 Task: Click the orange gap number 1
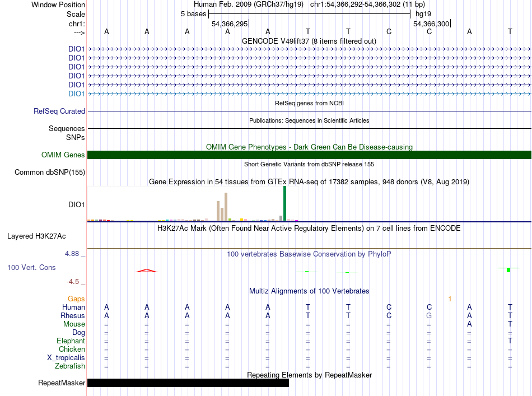coord(450,299)
